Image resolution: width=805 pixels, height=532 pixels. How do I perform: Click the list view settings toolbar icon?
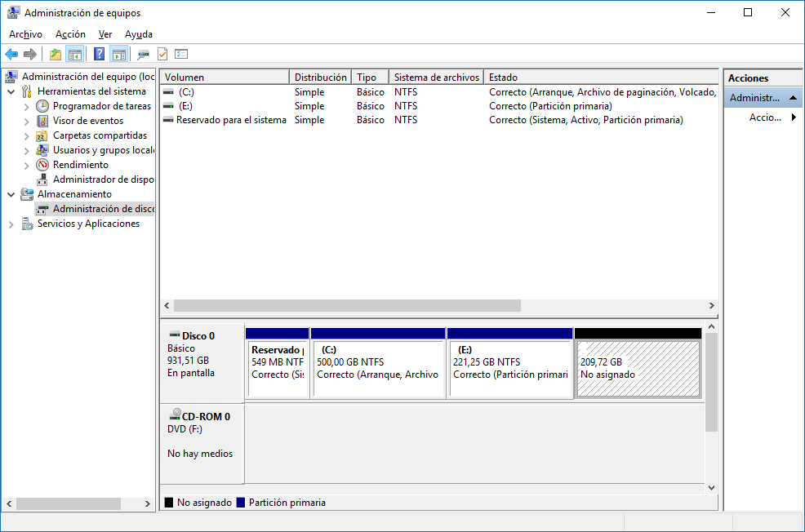tap(181, 54)
